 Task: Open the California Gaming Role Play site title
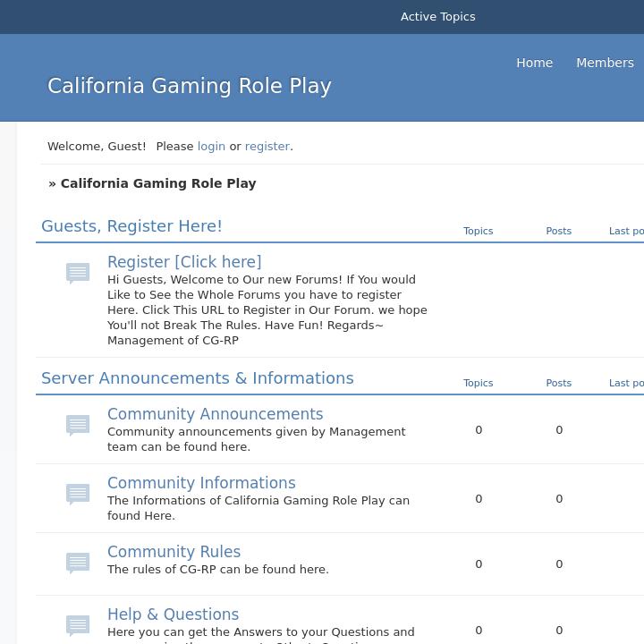click(189, 86)
